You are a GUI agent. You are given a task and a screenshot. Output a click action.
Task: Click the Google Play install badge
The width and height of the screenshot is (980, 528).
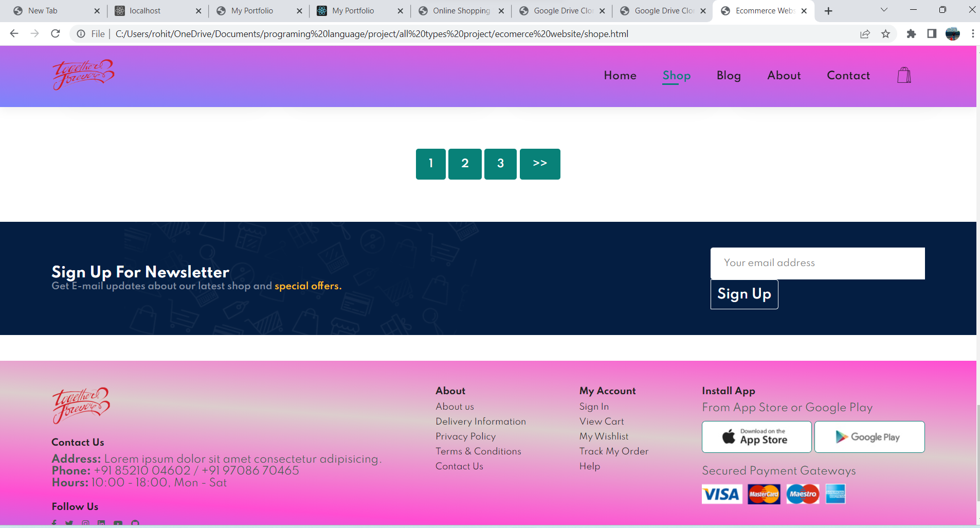pyautogui.click(x=869, y=436)
